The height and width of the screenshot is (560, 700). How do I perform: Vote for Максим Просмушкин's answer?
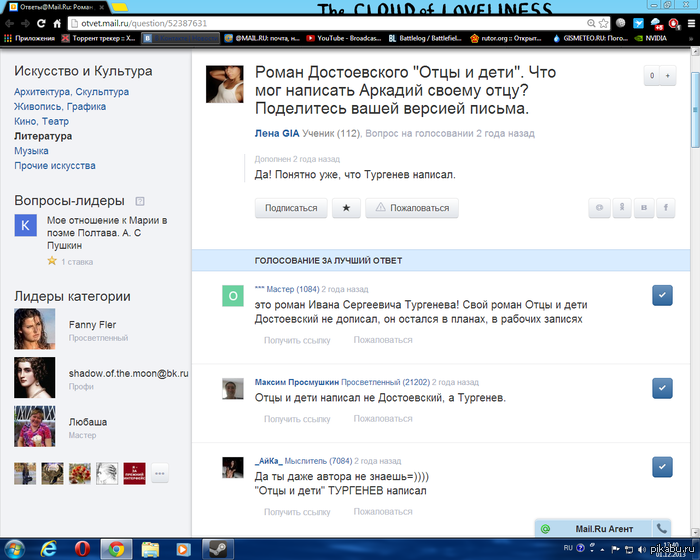(662, 388)
